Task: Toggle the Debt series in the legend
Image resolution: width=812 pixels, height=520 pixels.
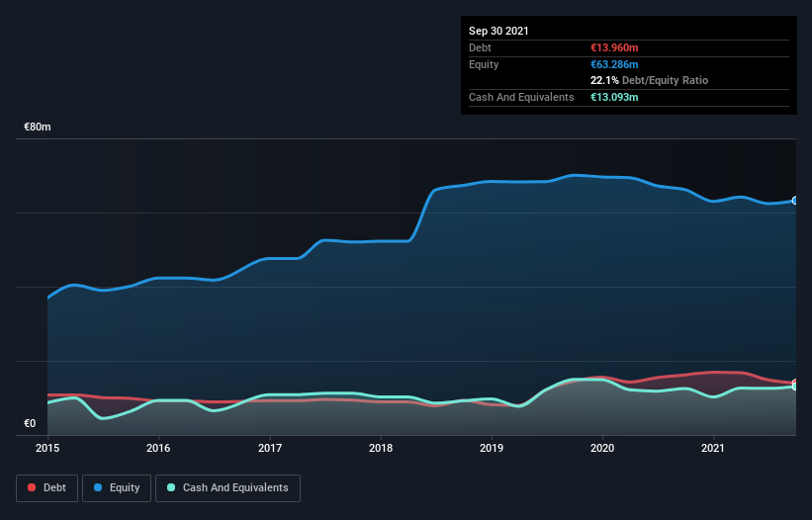Action: coord(45,487)
